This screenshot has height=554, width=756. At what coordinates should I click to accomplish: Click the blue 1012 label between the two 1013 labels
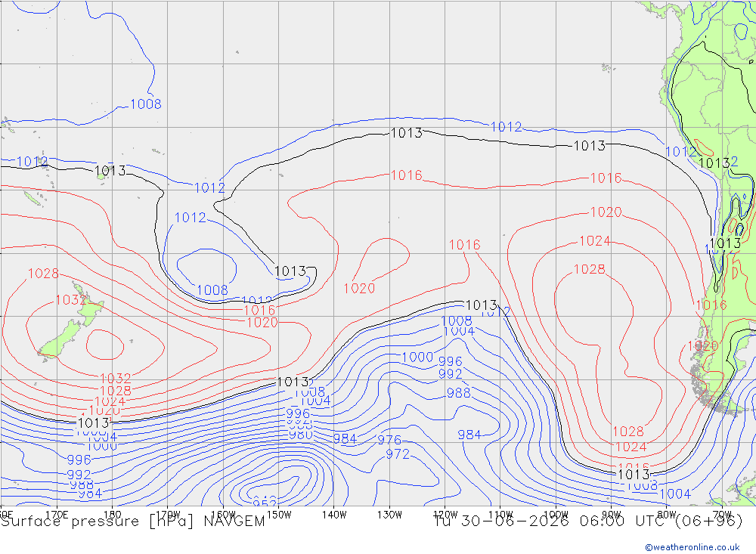[x=507, y=127]
